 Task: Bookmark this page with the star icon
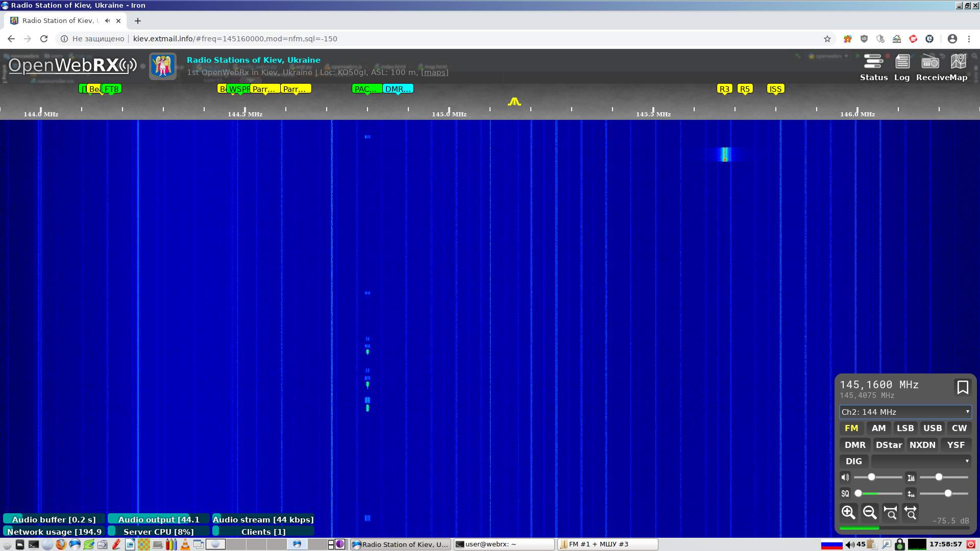point(827,39)
